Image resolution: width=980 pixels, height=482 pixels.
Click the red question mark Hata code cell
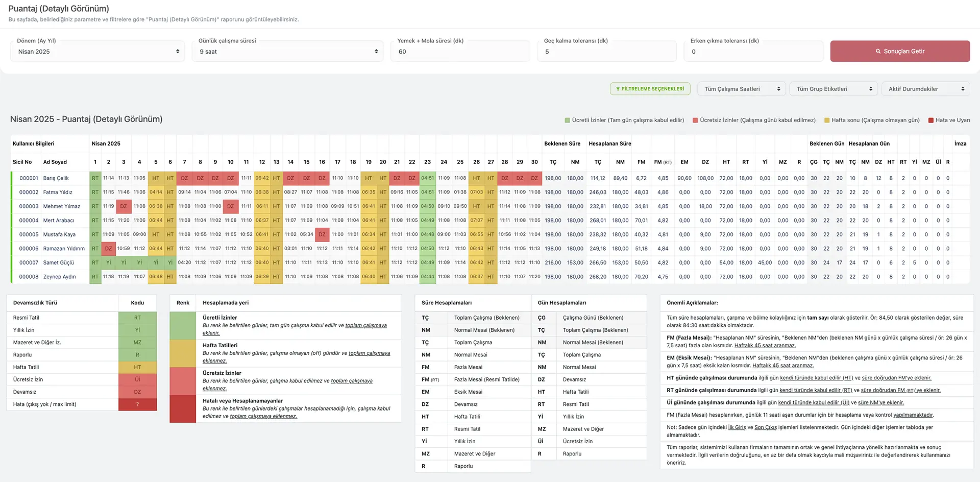(137, 404)
